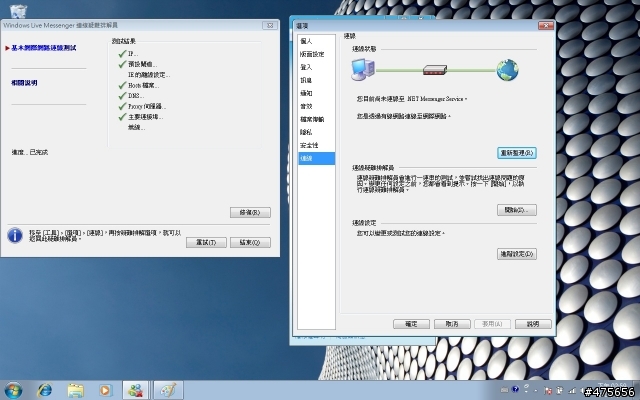The height and width of the screenshot is (400, 640).
Task: Click the IP.. test result row
Action: pyautogui.click(x=133, y=54)
